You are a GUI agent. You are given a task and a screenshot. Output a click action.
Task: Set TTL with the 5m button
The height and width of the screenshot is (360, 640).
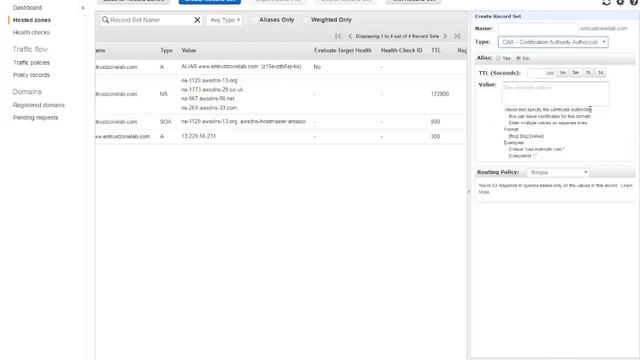(x=576, y=73)
